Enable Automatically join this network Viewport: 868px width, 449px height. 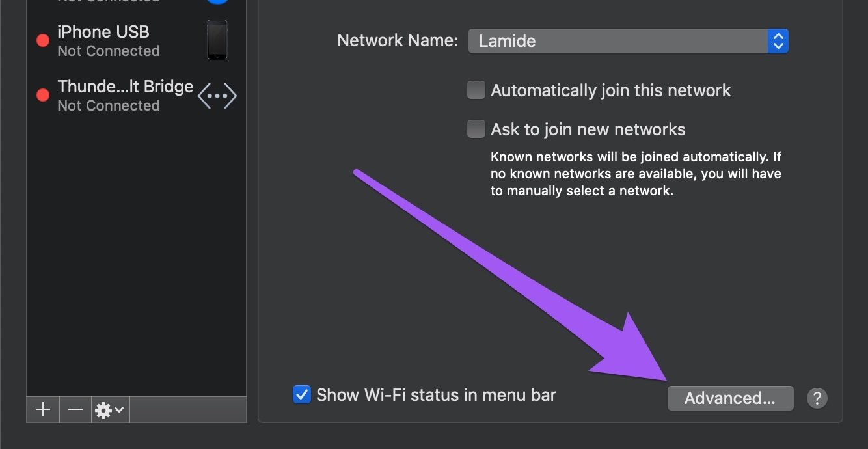coord(476,90)
